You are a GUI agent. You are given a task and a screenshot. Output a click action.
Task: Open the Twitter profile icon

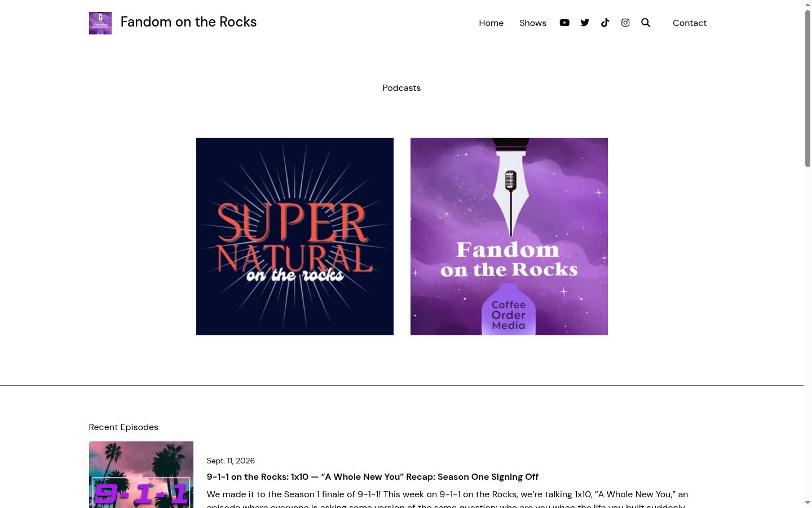(585, 23)
